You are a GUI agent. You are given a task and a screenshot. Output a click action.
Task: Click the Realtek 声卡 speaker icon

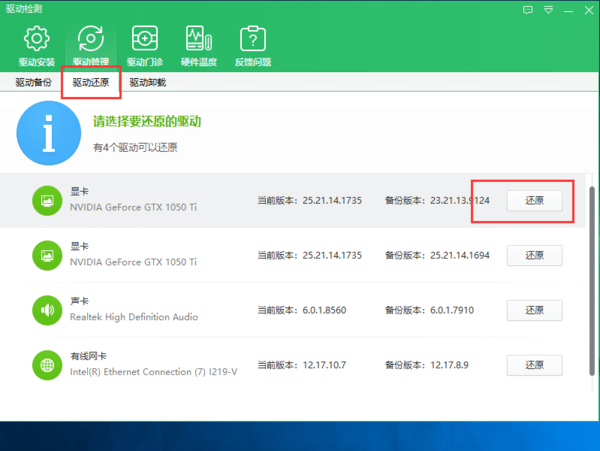(47, 310)
